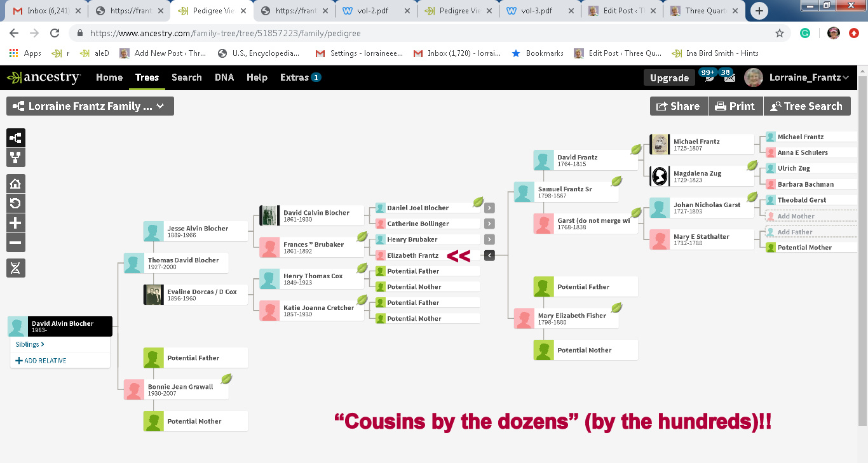Click the Michael Frantz 1725-1807 portrait thumbnail

[x=660, y=144]
